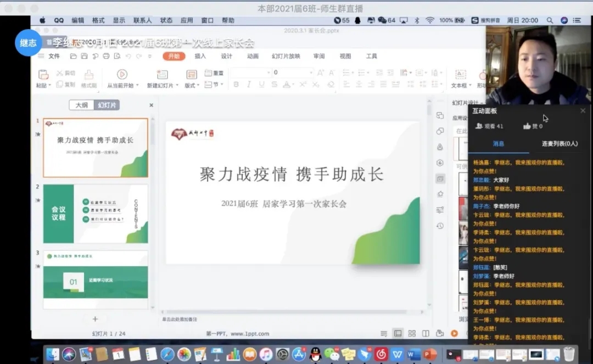593x364 pixels.
Task: Toggle the 幻灯片 thumbnail view
Action: tap(107, 105)
